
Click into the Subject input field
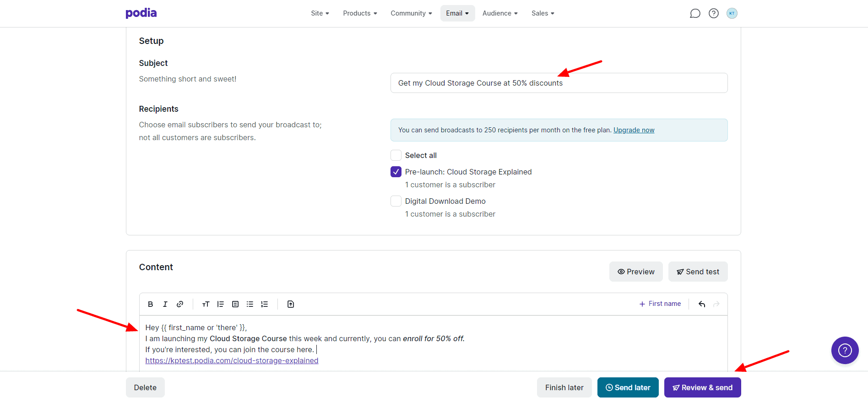point(559,83)
